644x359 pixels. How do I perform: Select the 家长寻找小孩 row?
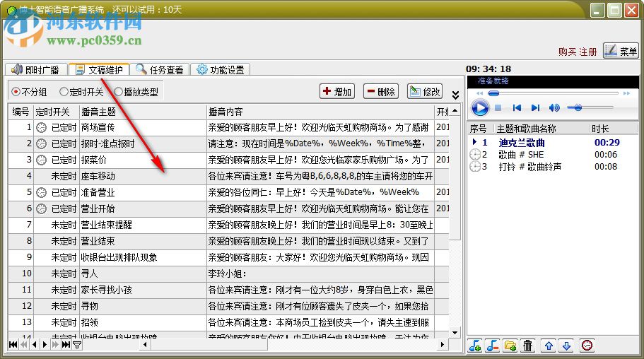pyautogui.click(x=228, y=290)
